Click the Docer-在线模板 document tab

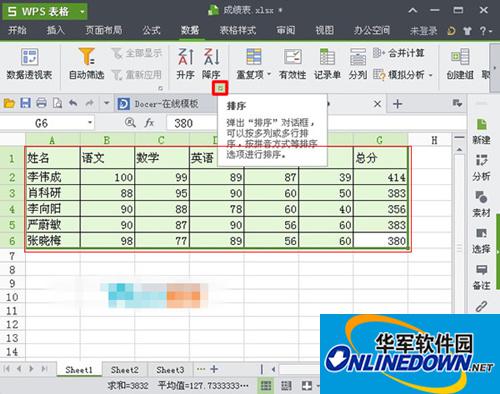(x=166, y=104)
